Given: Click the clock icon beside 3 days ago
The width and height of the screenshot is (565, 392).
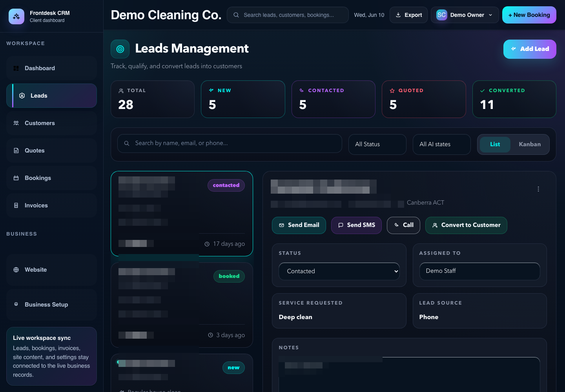Looking at the screenshot, I should point(210,335).
